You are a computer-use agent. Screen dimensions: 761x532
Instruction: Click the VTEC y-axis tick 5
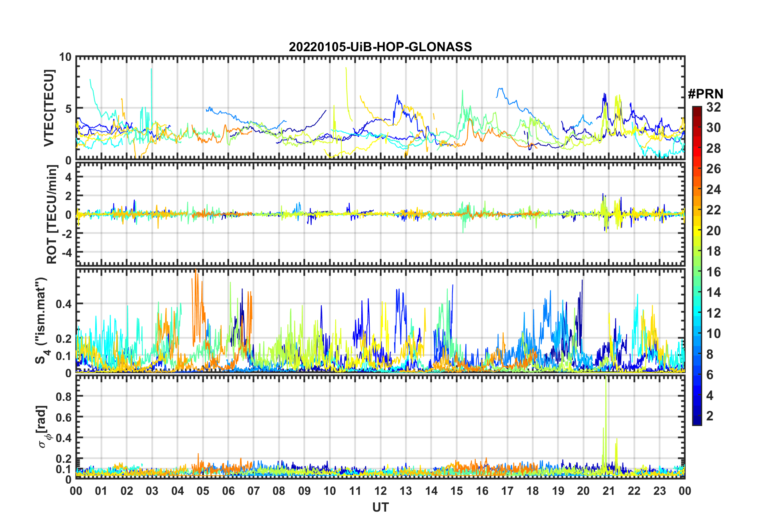pyautogui.click(x=68, y=108)
